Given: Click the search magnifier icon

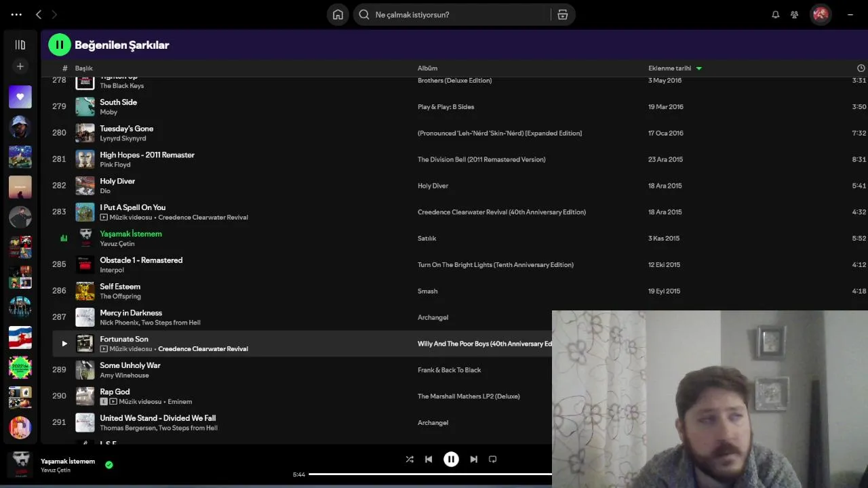Looking at the screenshot, I should pyautogui.click(x=364, y=14).
